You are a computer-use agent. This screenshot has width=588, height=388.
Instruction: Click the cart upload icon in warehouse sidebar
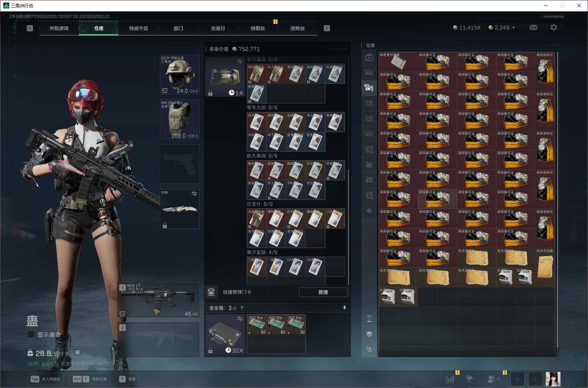369,349
